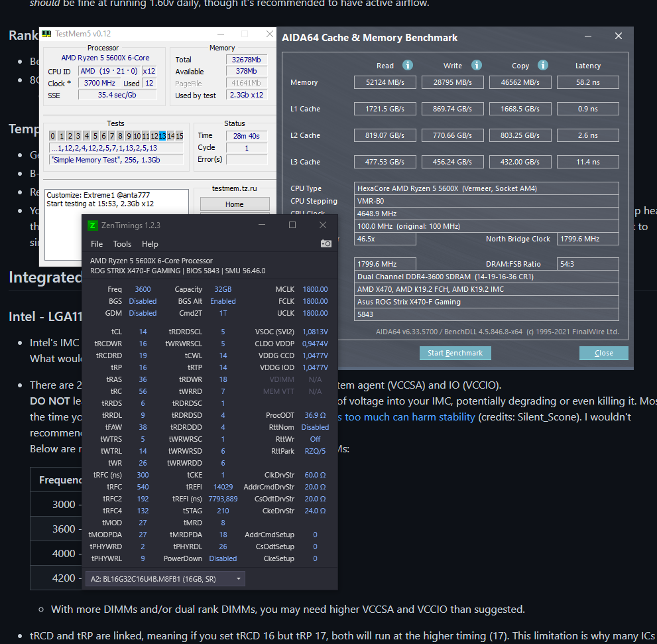Click the TestMem5 Cycle 1 field
The image size is (657, 644).
point(247,148)
